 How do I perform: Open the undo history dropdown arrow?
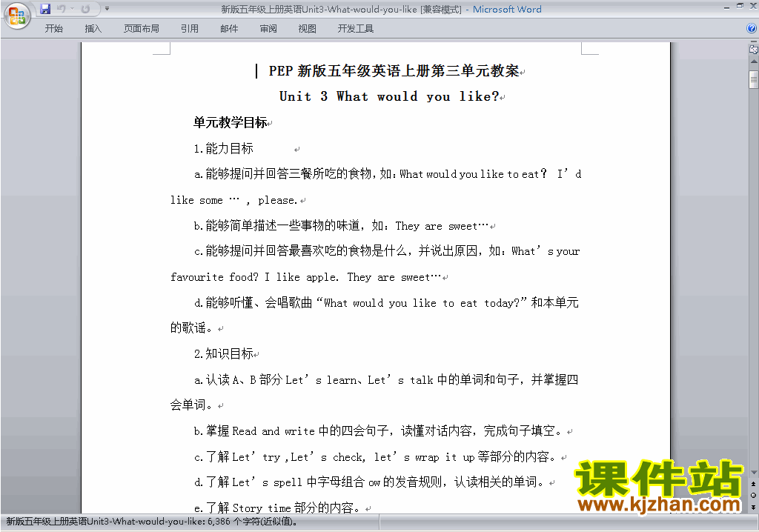click(72, 9)
